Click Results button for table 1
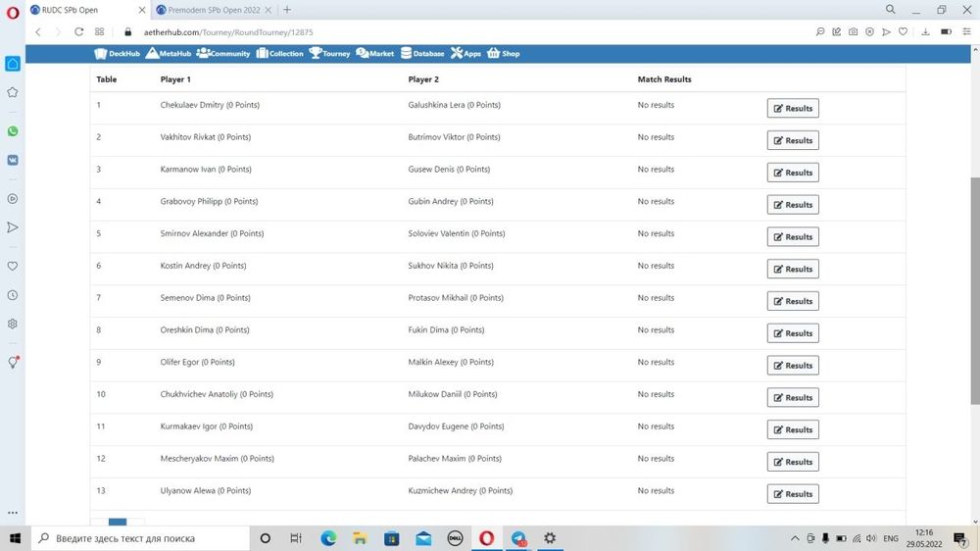Screen dimensions: 980x551 coord(792,108)
